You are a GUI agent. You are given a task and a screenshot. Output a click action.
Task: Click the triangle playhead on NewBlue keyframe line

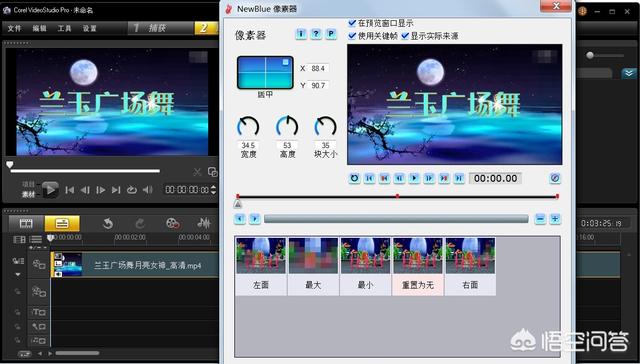pyautogui.click(x=238, y=204)
